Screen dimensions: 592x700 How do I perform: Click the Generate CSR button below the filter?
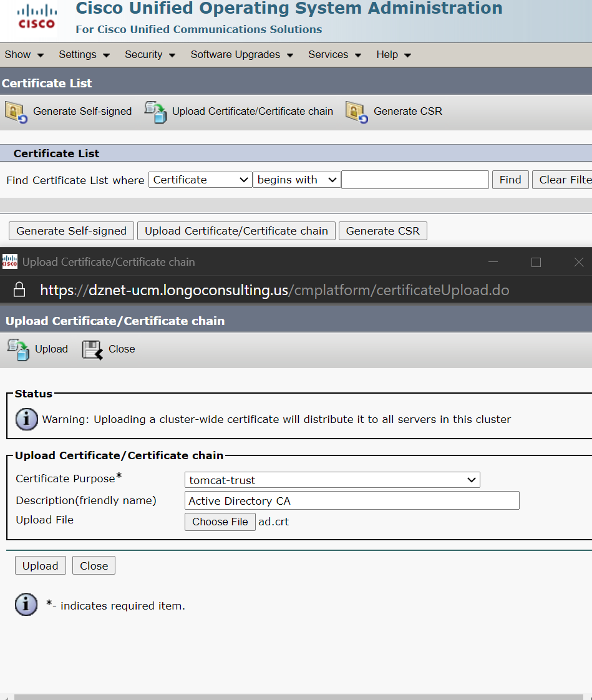coord(382,231)
